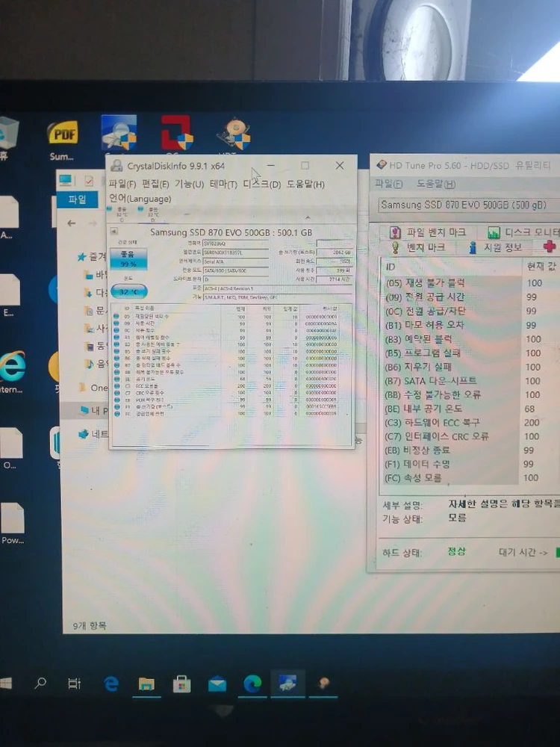Switch to the 디스크 모니터 tab
This screenshot has height=747, width=560.
pyautogui.click(x=523, y=232)
